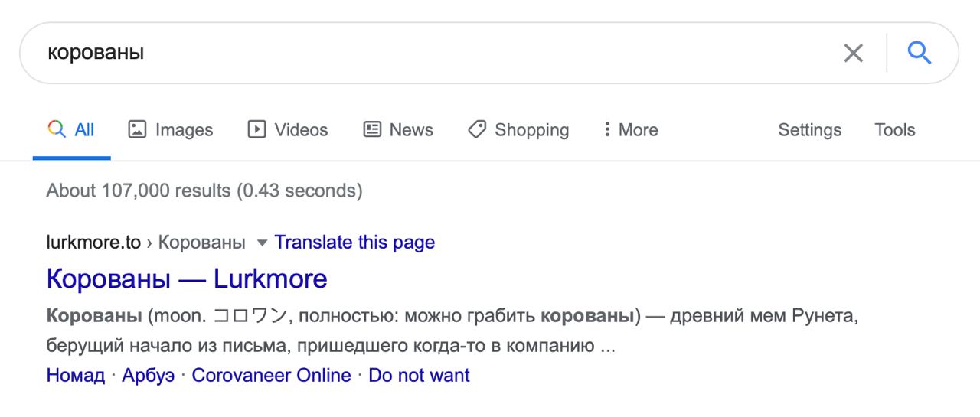Open the "Арбуэ" sitelink
Viewport: 980px width, 417px height.
[148, 376]
